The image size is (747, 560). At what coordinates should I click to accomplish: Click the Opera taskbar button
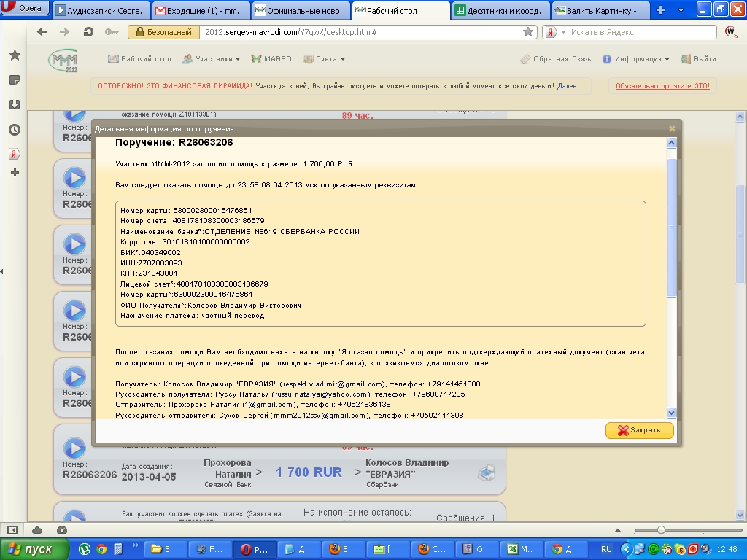tap(255, 549)
